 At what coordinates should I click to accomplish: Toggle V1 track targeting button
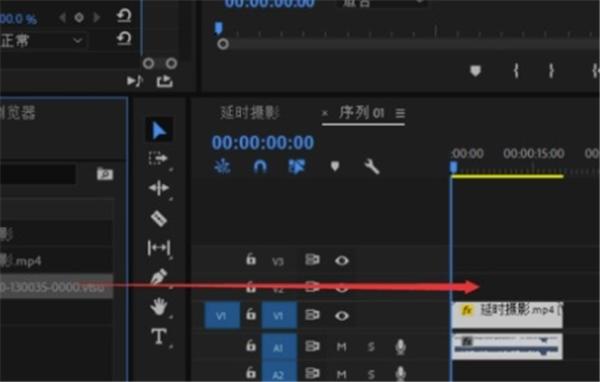click(x=279, y=315)
